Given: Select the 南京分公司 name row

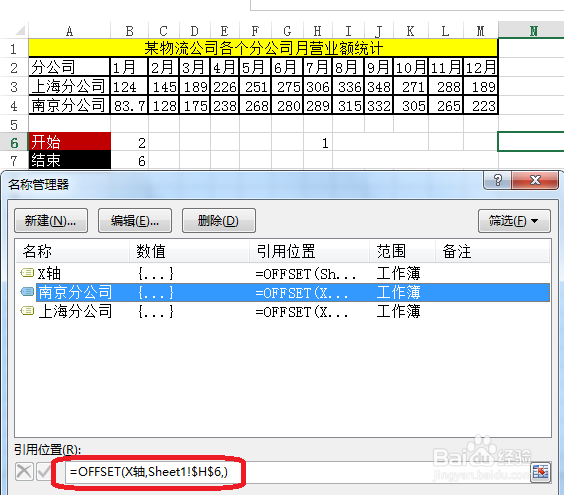Looking at the screenshot, I should pos(283,292).
